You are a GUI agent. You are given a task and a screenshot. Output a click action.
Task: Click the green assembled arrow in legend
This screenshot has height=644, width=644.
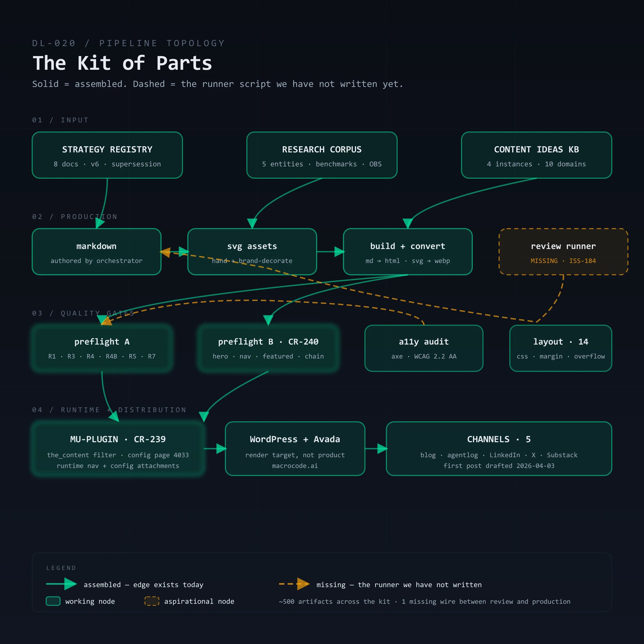(61, 584)
